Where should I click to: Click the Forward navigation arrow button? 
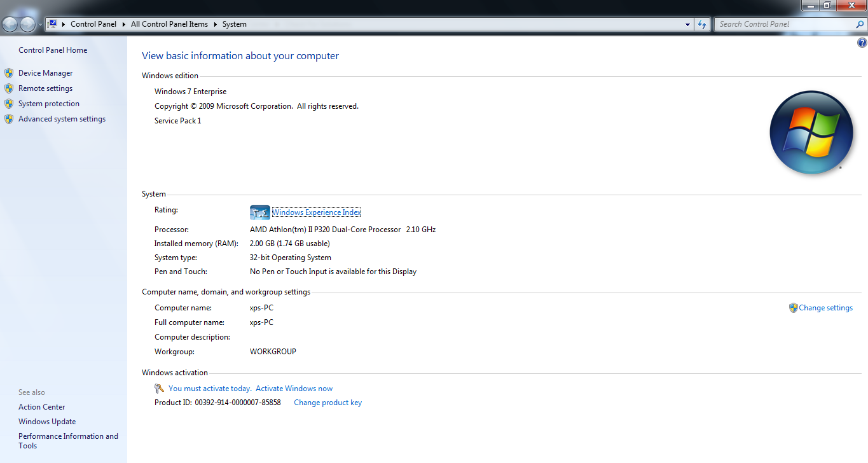coord(28,24)
